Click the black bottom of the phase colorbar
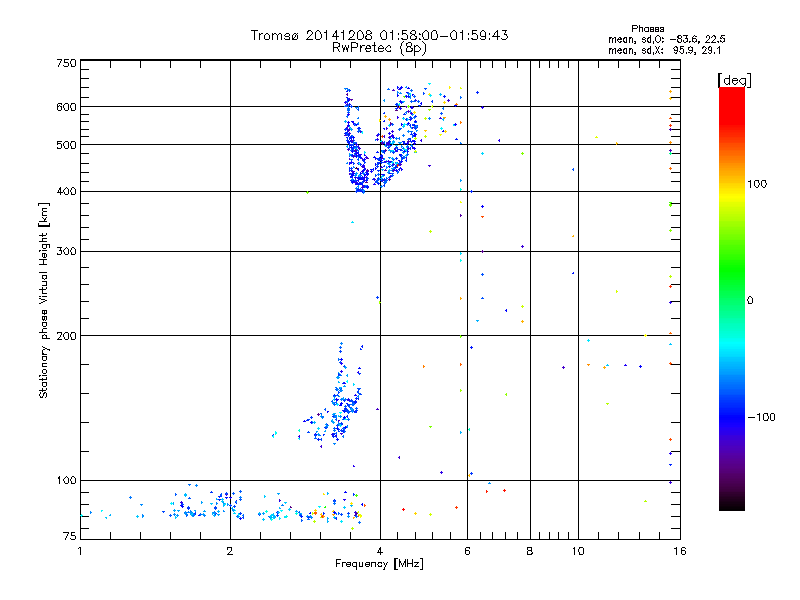This screenshot has width=800, height=600. click(x=732, y=503)
